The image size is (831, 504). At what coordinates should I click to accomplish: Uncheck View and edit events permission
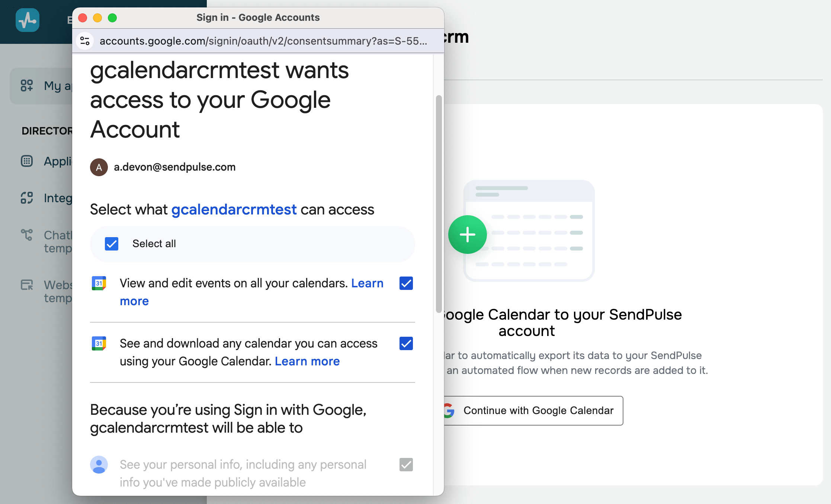(406, 283)
